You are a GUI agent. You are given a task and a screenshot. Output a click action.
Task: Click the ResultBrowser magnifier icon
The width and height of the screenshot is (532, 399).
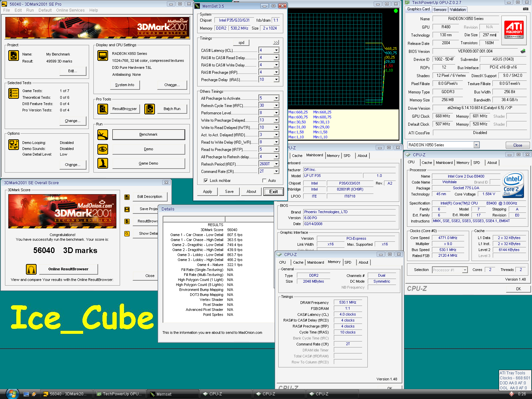point(103,109)
